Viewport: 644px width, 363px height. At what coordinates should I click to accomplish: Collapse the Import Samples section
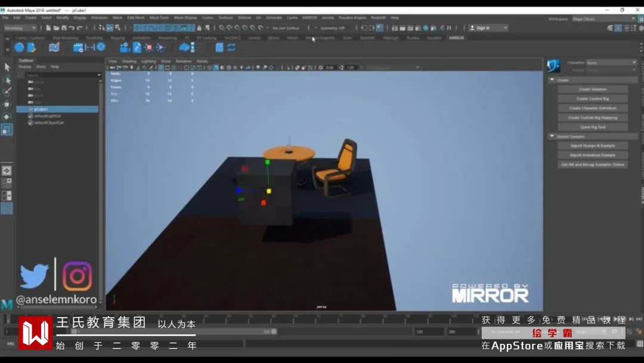point(552,136)
